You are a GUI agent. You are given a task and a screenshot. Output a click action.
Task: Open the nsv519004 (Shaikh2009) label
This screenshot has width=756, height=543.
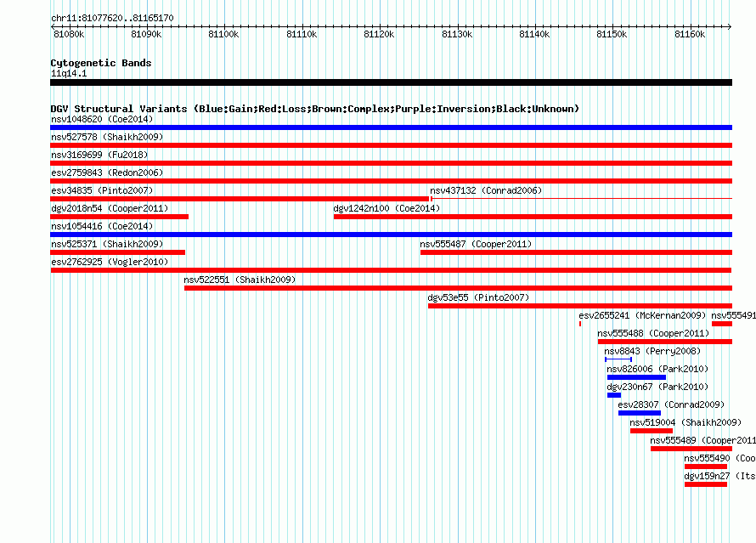685,422
